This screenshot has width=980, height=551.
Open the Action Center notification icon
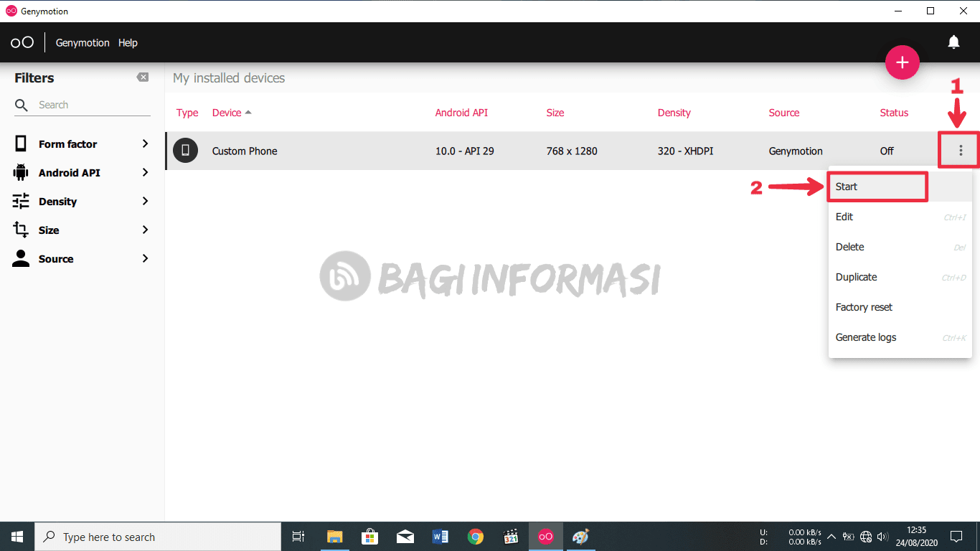coord(956,537)
